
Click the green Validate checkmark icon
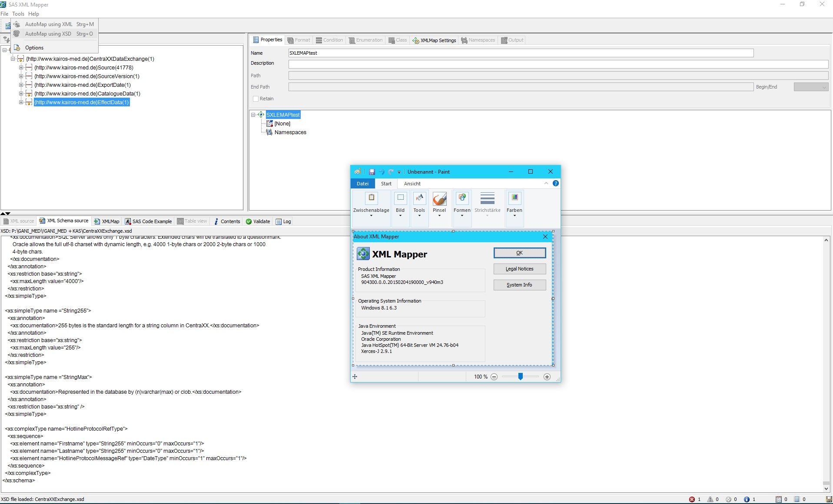[249, 221]
